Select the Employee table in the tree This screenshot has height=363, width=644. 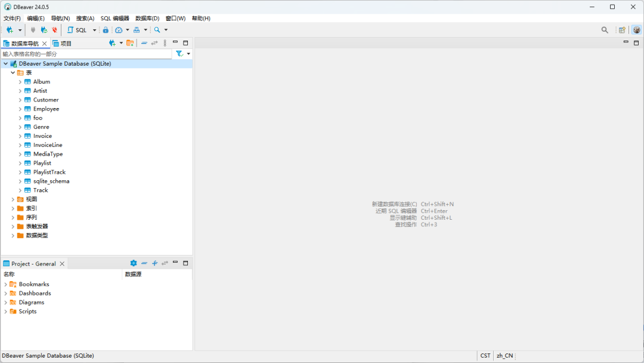tap(47, 109)
